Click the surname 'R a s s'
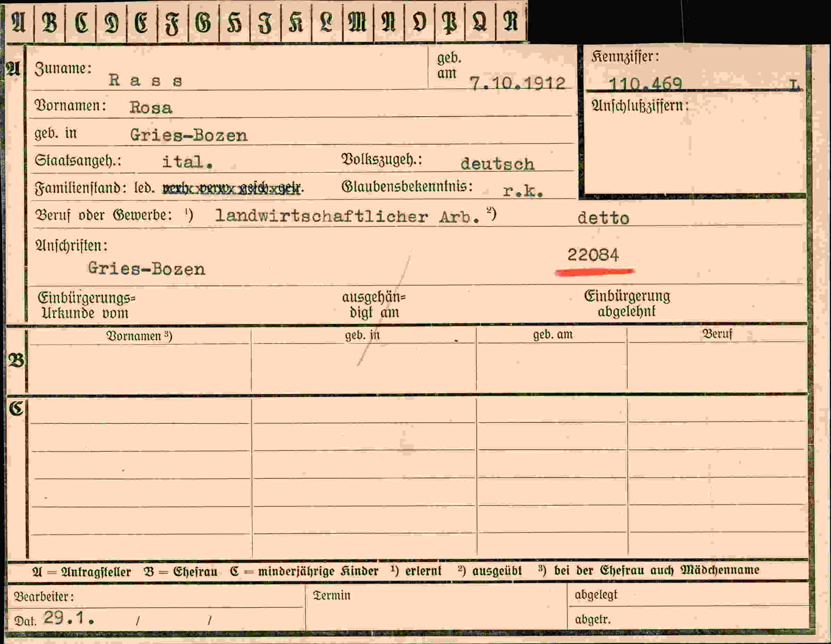 point(146,80)
